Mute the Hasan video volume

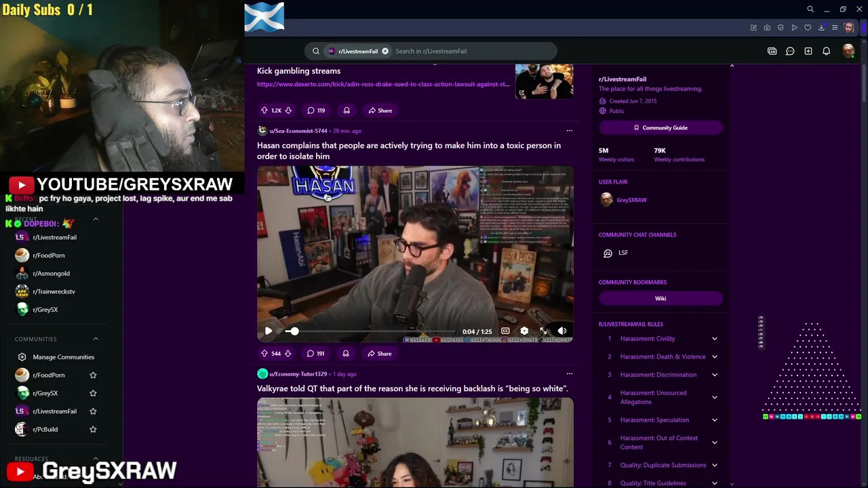point(562,331)
